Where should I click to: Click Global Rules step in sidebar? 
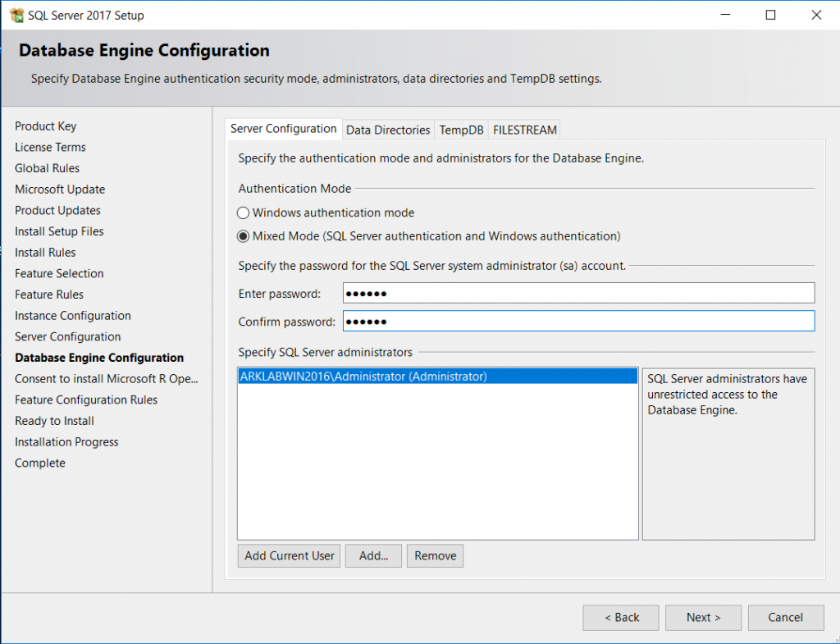point(47,168)
